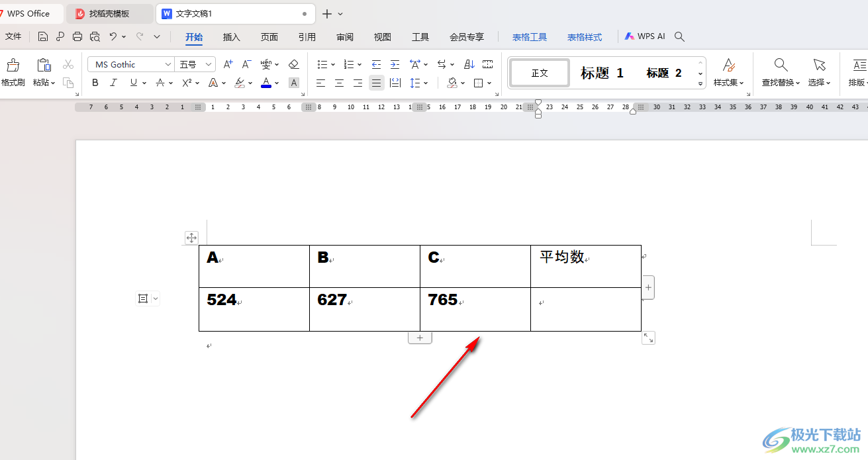Expand the font size 五号 dropdown
Viewport: 868px width, 460px height.
tap(209, 64)
